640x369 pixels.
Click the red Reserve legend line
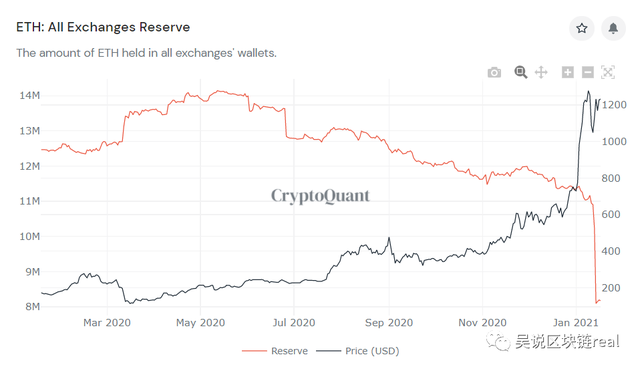point(254,351)
